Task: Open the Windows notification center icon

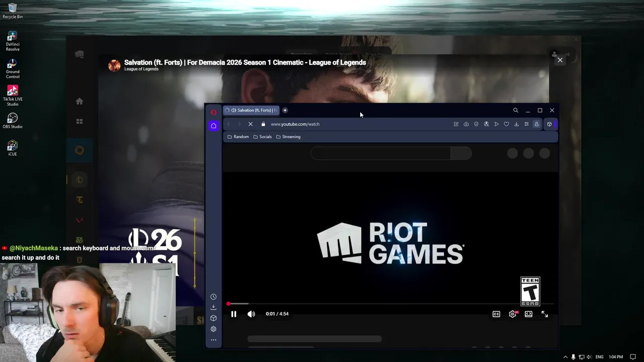Action: (x=633, y=357)
